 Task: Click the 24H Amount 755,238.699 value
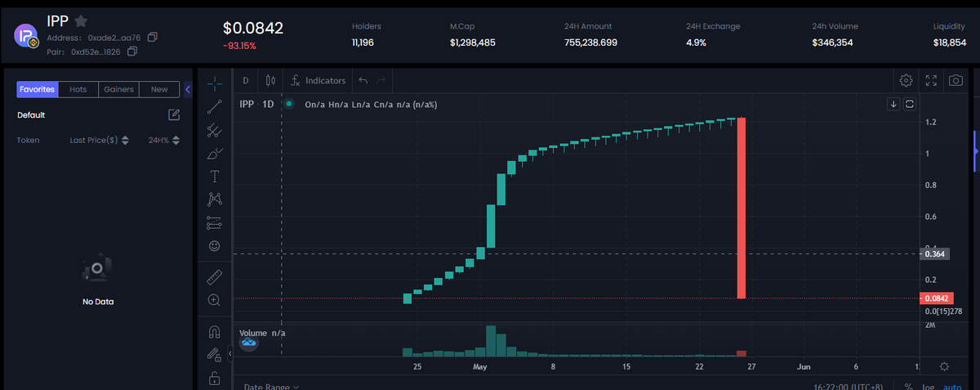(x=590, y=42)
